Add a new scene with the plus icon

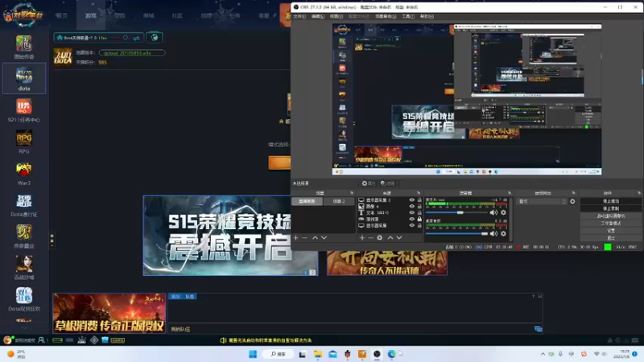pyautogui.click(x=295, y=237)
